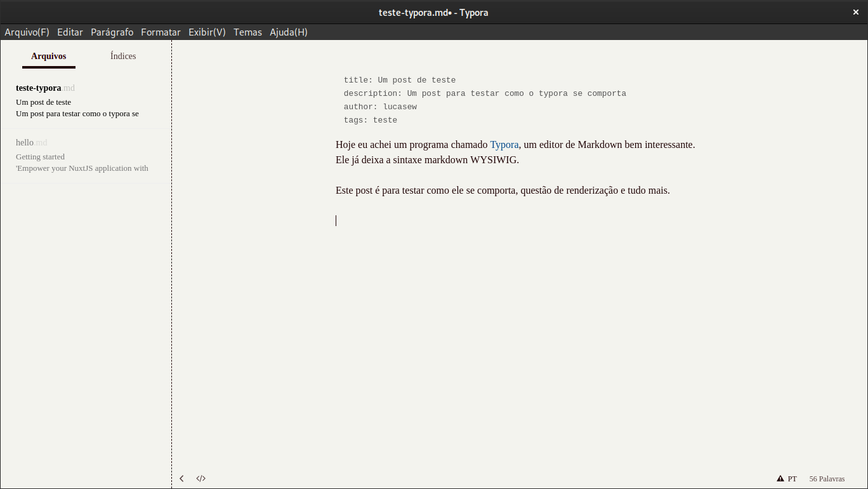Switch to the Índices tab
Image resolution: width=868 pixels, height=489 pixels.
click(x=123, y=56)
